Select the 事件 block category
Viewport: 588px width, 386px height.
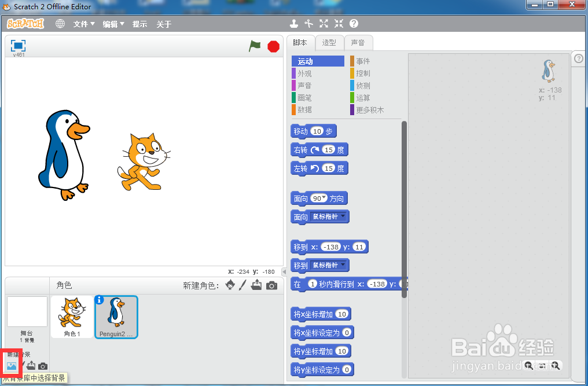(x=362, y=60)
